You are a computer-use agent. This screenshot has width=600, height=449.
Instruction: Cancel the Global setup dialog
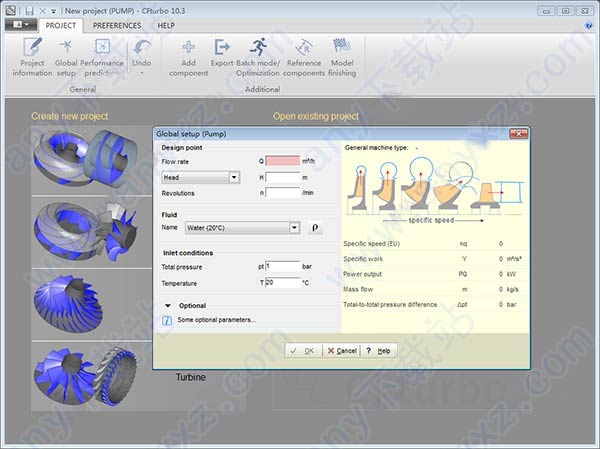tap(342, 351)
